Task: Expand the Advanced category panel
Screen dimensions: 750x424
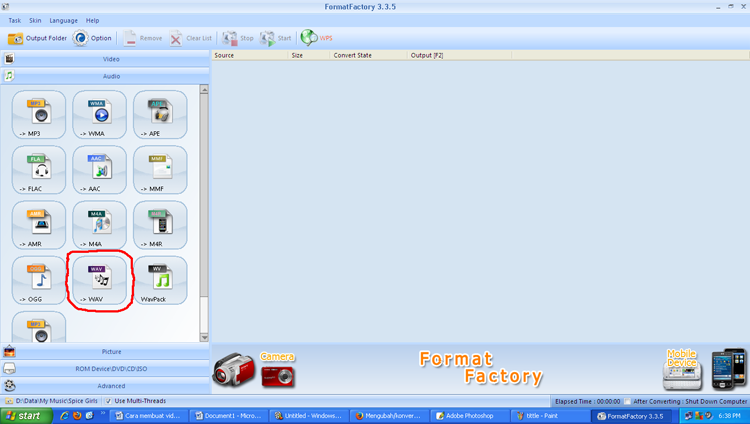Action: click(105, 386)
